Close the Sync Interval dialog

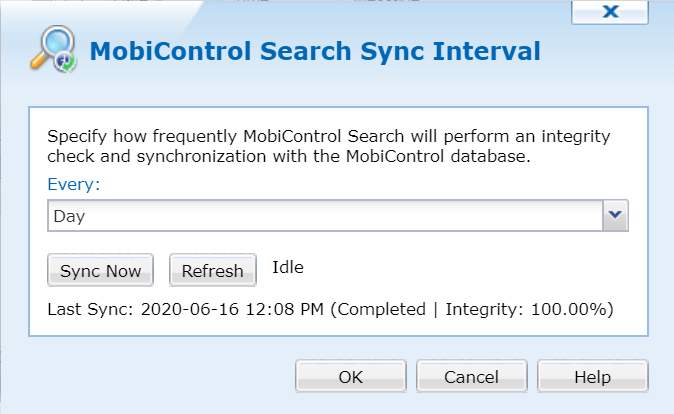(x=609, y=12)
